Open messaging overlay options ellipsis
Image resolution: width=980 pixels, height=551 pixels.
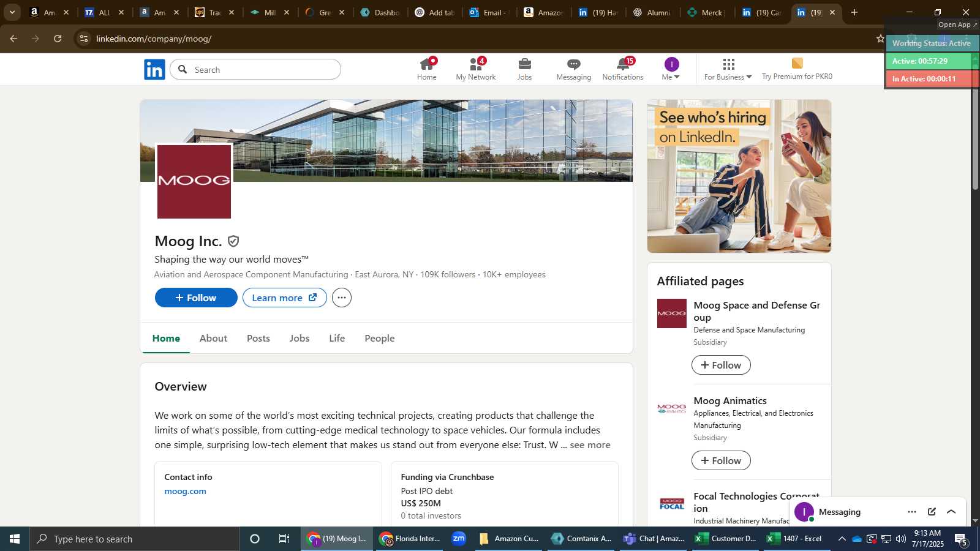click(x=912, y=512)
